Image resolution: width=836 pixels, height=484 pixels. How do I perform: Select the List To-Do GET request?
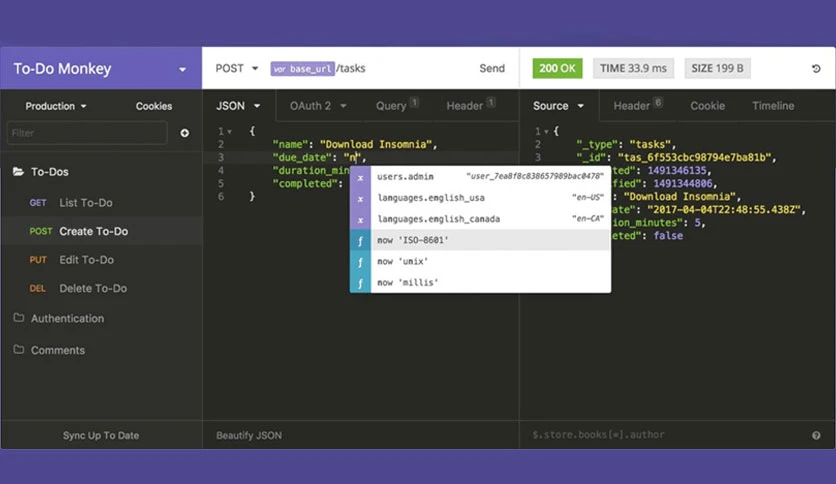tap(101, 203)
